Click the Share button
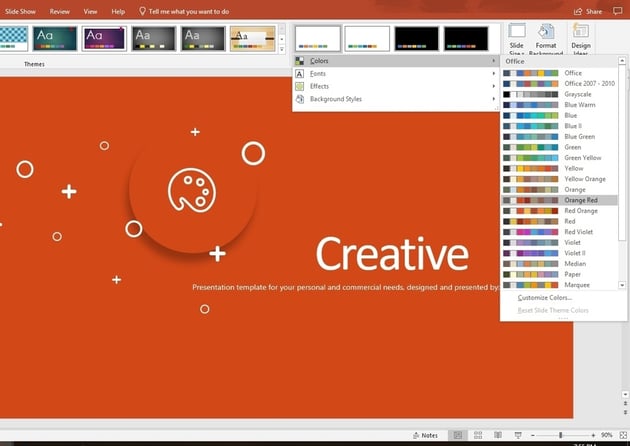 point(589,11)
